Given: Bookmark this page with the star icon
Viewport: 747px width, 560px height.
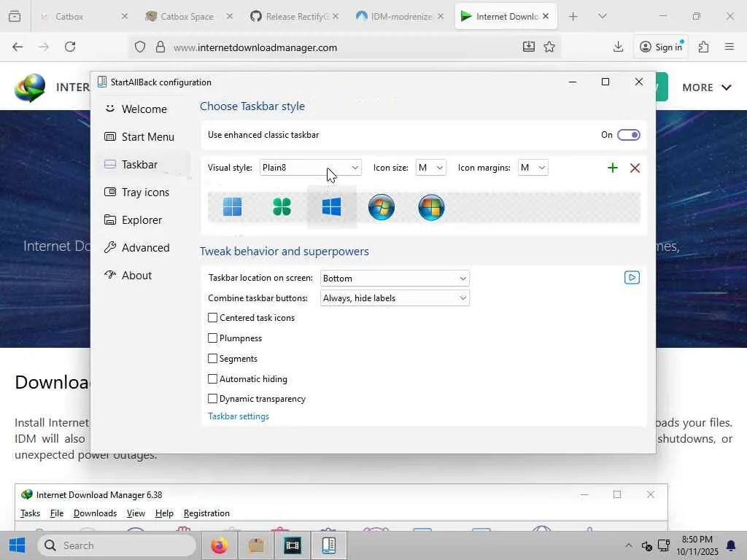Looking at the screenshot, I should pyautogui.click(x=549, y=47).
